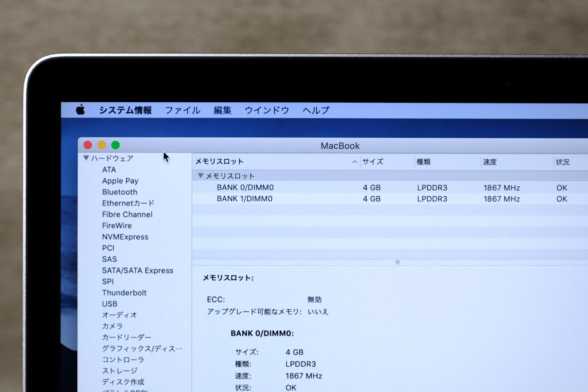
Task: Select オーディオ in the sidebar
Action: coord(119,315)
